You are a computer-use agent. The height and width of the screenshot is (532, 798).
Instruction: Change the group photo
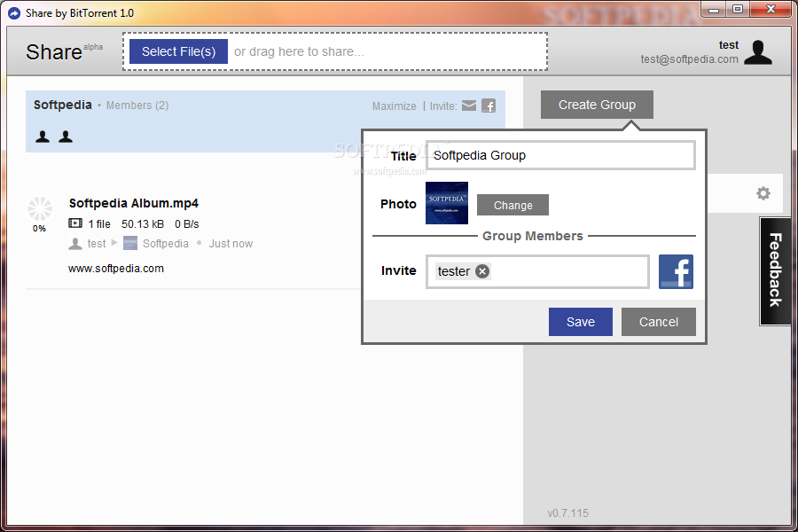[512, 205]
